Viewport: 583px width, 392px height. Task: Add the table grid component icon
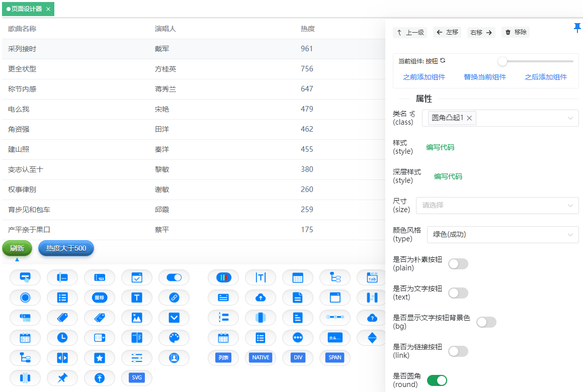point(298,277)
